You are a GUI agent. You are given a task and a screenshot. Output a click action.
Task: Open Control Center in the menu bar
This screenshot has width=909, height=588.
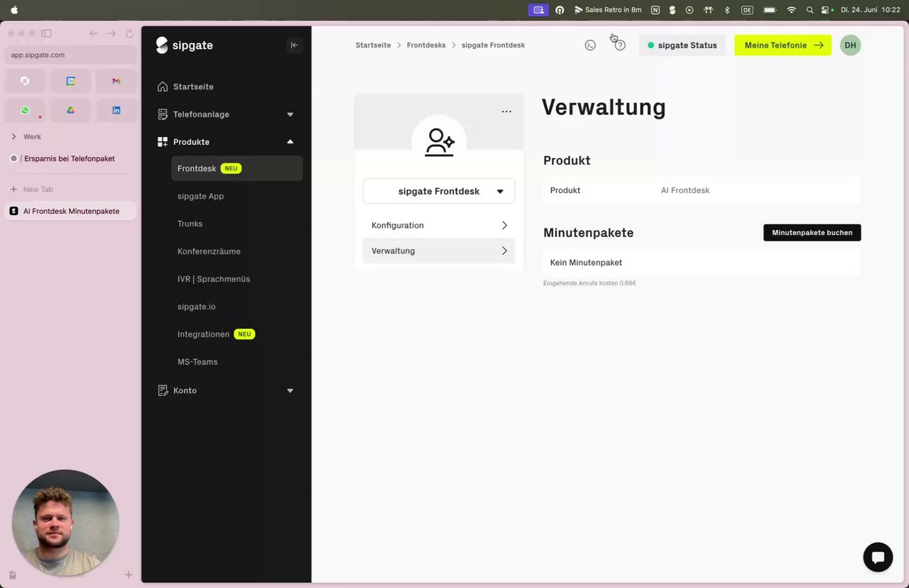pyautogui.click(x=827, y=10)
